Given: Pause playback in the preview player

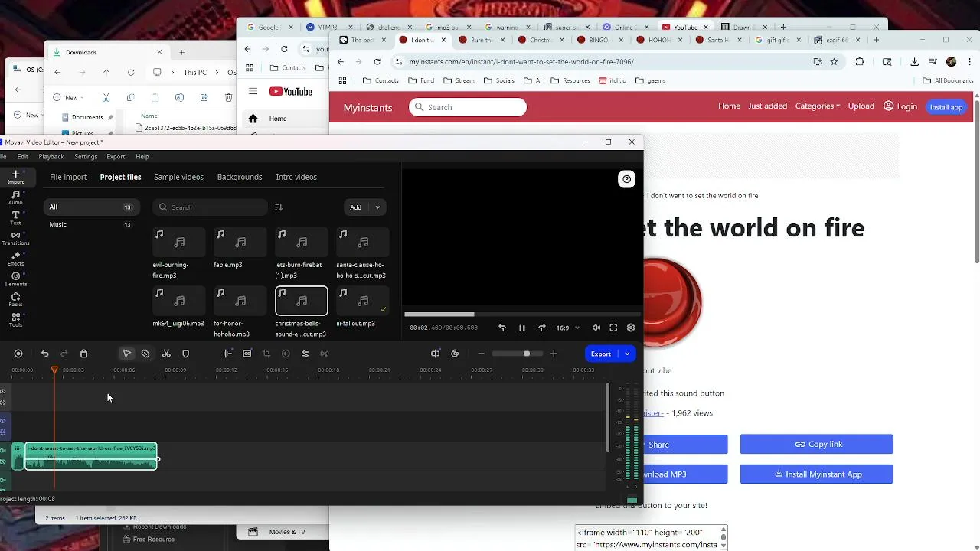Looking at the screenshot, I should click(522, 328).
